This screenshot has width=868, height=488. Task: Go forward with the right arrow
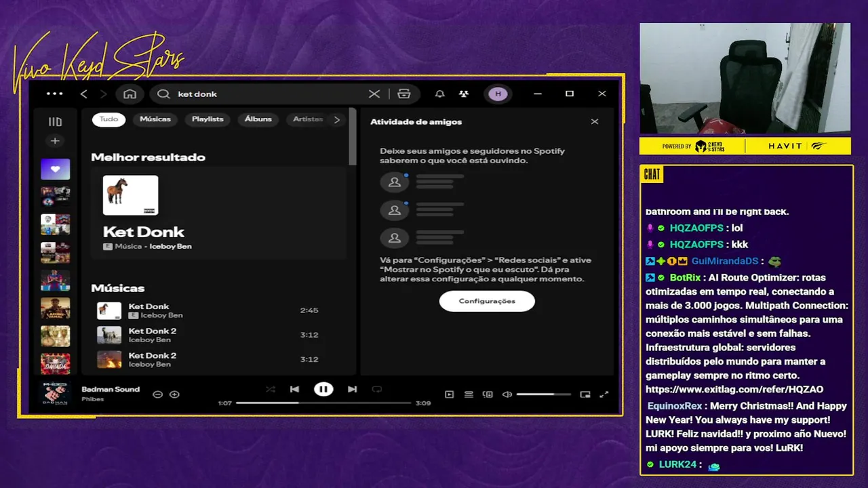pos(103,94)
